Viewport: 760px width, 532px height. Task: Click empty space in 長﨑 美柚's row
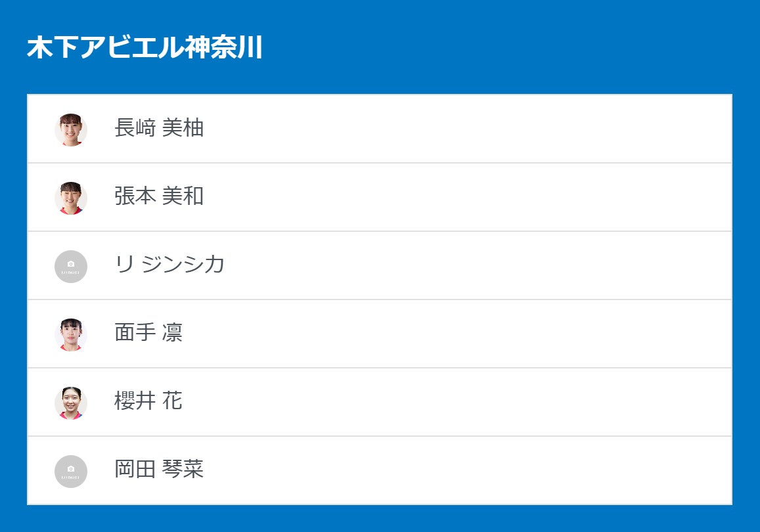pos(460,129)
